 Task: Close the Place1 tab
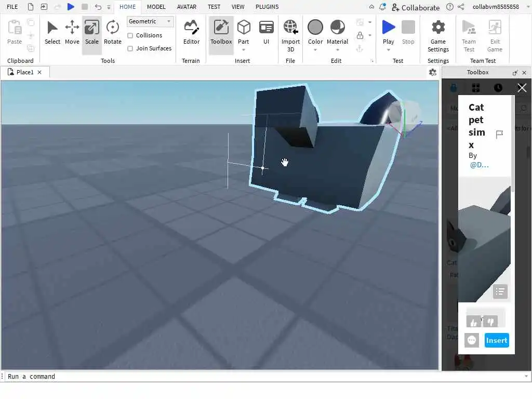pos(39,72)
